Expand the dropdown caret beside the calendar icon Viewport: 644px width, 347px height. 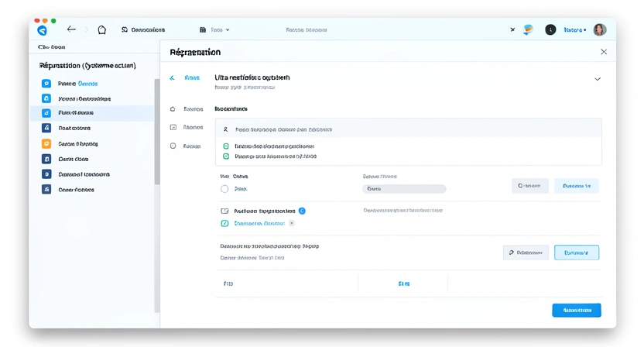tap(228, 29)
